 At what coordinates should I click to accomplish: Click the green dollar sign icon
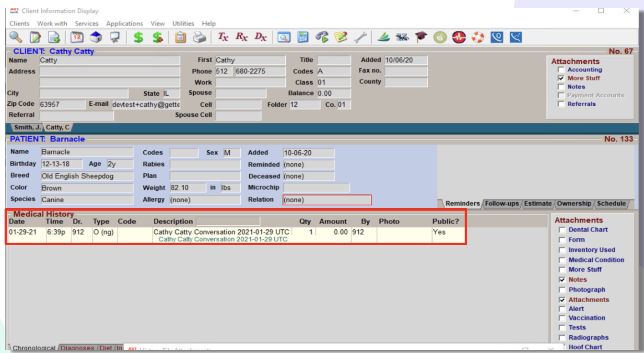point(138,37)
